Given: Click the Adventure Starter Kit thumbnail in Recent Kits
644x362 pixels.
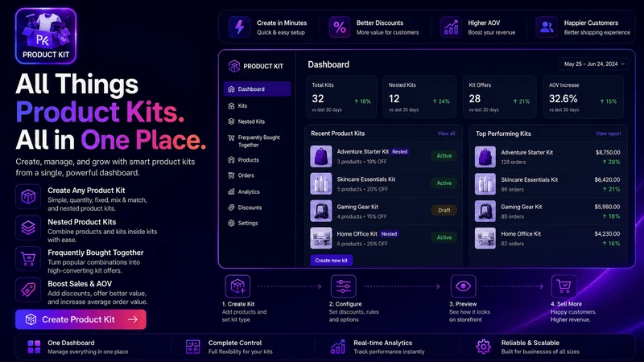Looking at the screenshot, I should 320,156.
